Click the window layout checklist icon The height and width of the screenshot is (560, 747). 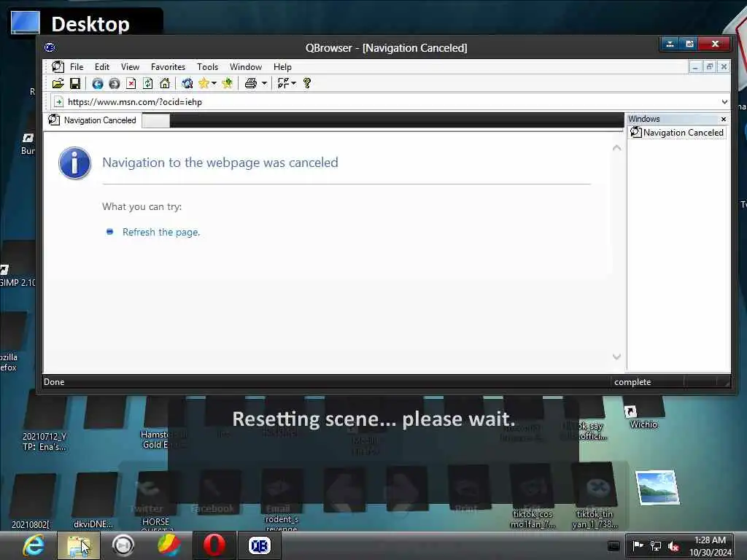click(x=283, y=83)
